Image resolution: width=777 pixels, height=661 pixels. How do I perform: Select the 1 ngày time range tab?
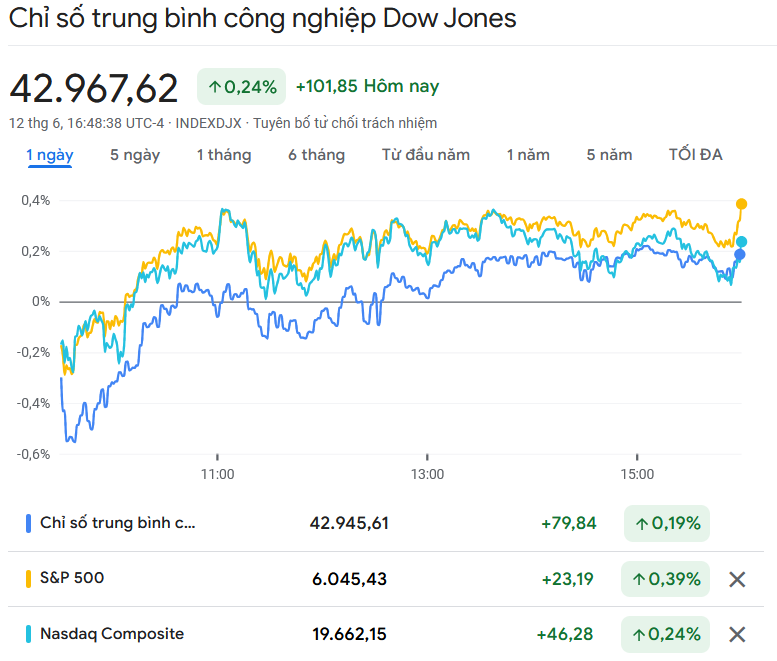click(x=50, y=155)
